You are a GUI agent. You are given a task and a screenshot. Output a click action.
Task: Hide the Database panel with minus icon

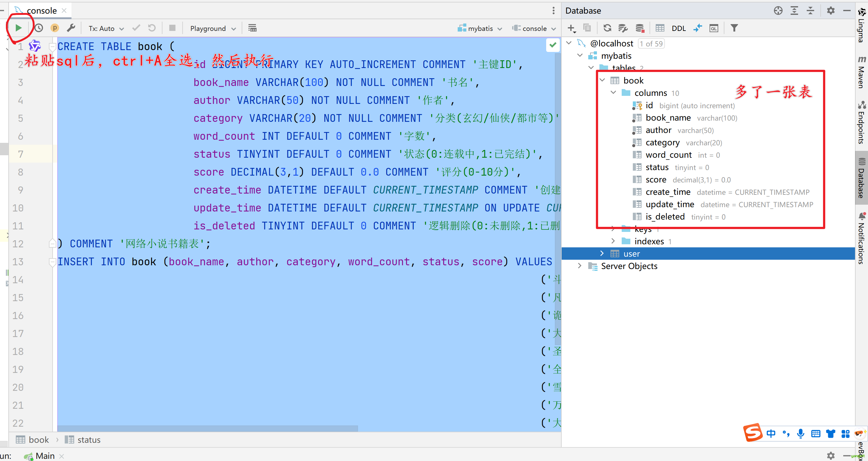[x=847, y=11]
